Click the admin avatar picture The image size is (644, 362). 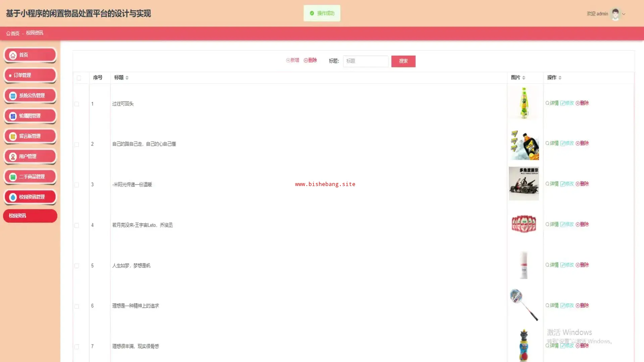(615, 14)
